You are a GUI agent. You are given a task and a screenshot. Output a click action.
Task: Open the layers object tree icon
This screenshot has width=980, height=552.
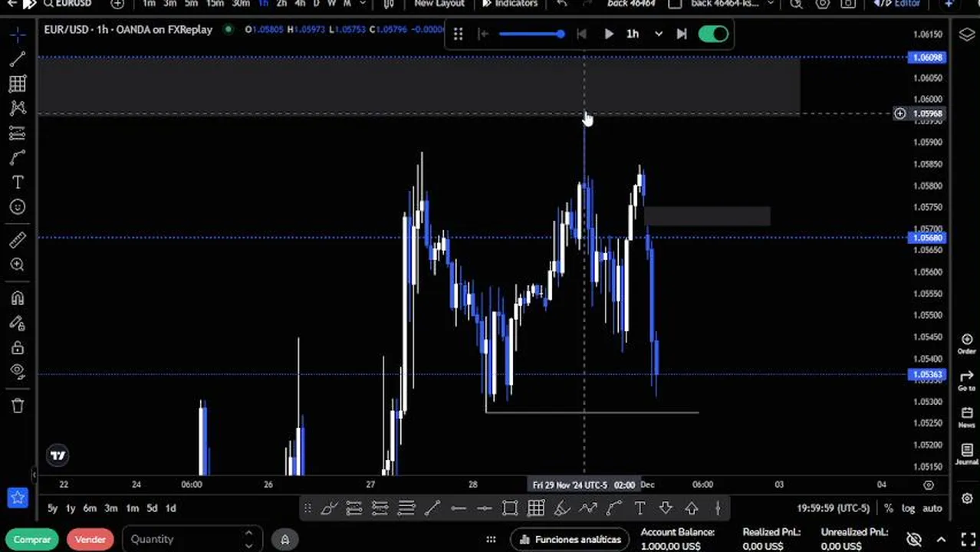point(966,34)
